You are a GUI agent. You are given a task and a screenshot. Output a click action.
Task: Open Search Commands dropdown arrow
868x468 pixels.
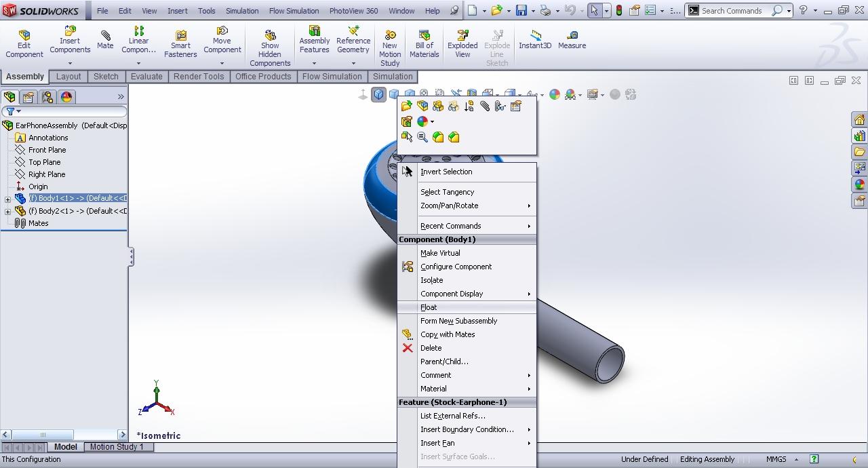[789, 11]
